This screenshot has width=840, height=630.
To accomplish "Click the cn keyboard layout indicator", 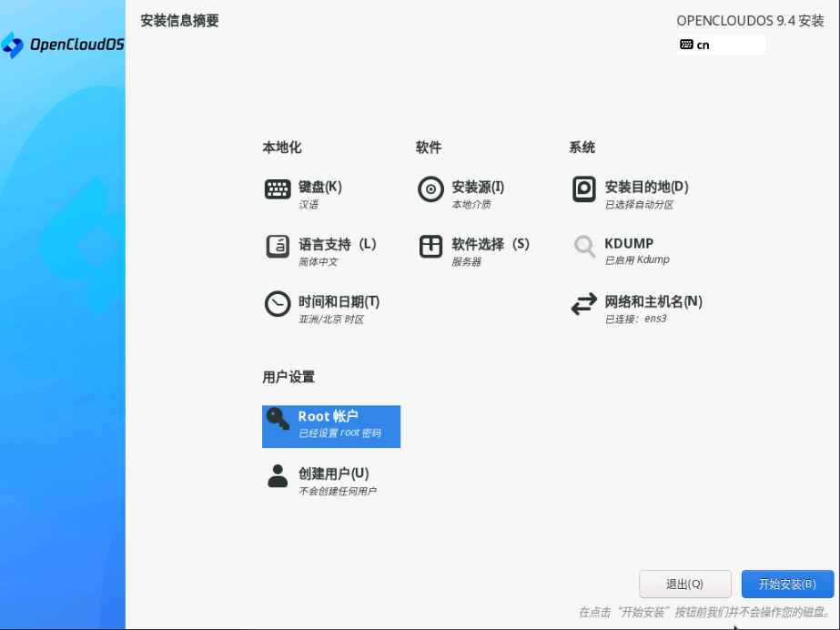I will (721, 45).
